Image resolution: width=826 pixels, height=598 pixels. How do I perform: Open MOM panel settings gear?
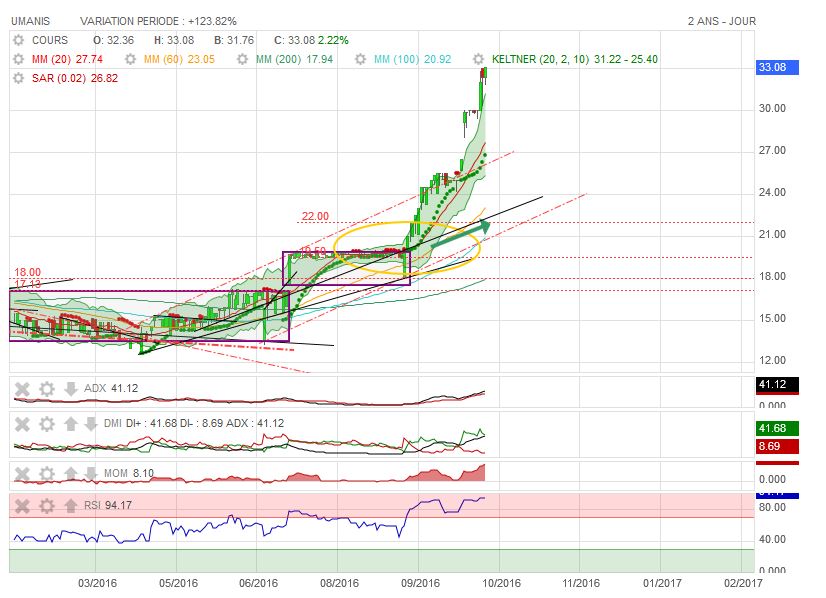point(47,474)
